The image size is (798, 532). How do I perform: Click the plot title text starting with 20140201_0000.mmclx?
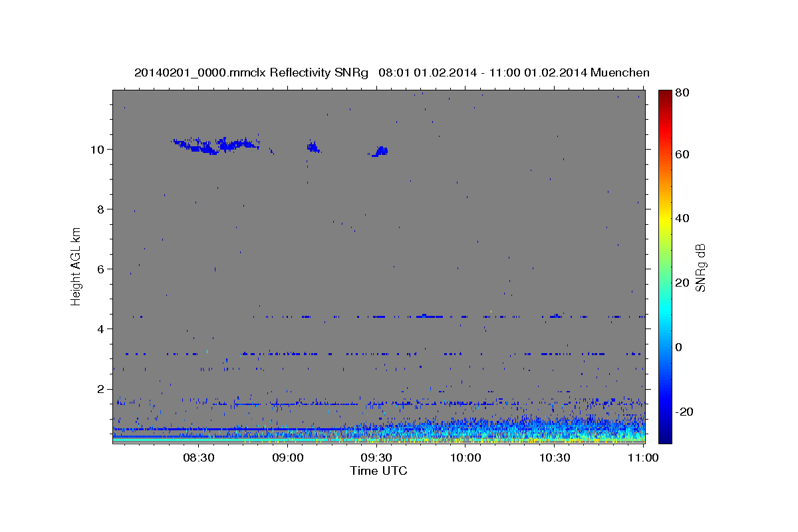[392, 72]
